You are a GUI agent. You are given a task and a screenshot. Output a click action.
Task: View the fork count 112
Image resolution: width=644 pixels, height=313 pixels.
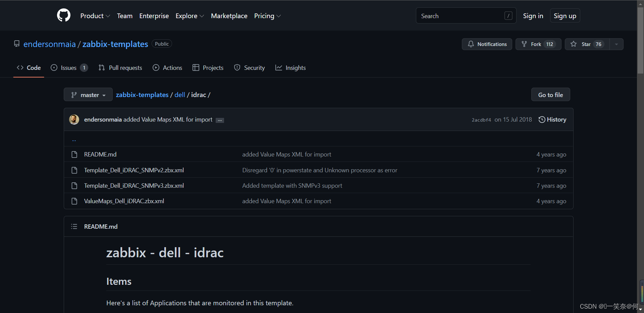click(x=549, y=44)
